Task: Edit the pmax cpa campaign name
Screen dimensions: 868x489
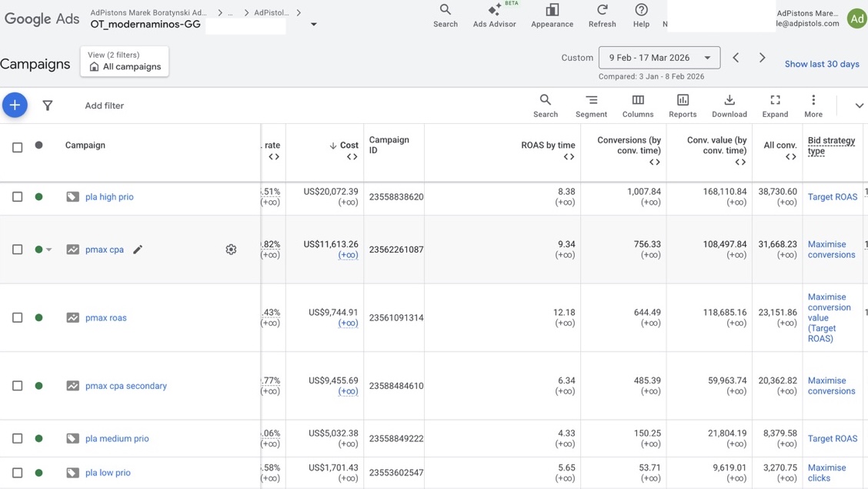Action: [x=138, y=250]
